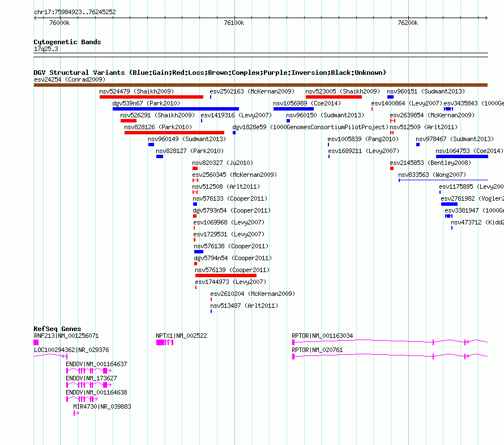Click the dgv1828e59 1000GenomesConsortiumPilotProject label
The height and width of the screenshot is (445, 504).
pos(310,127)
